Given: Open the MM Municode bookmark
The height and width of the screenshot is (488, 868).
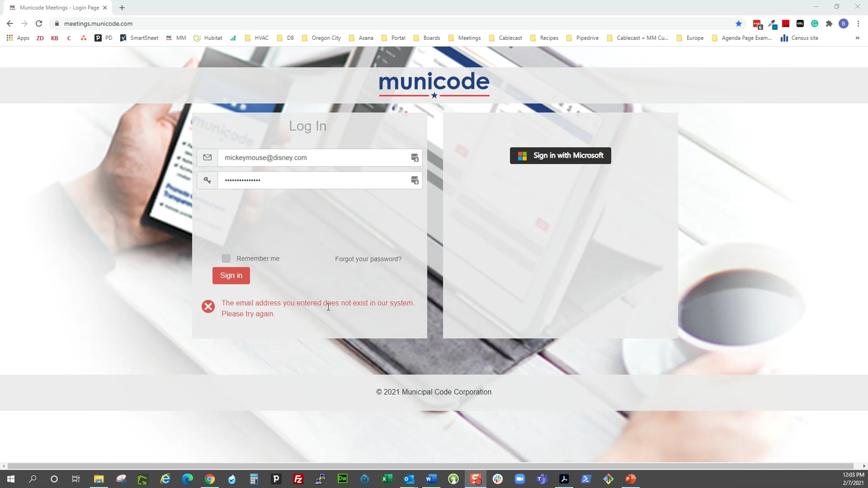Looking at the screenshot, I should tap(176, 38).
